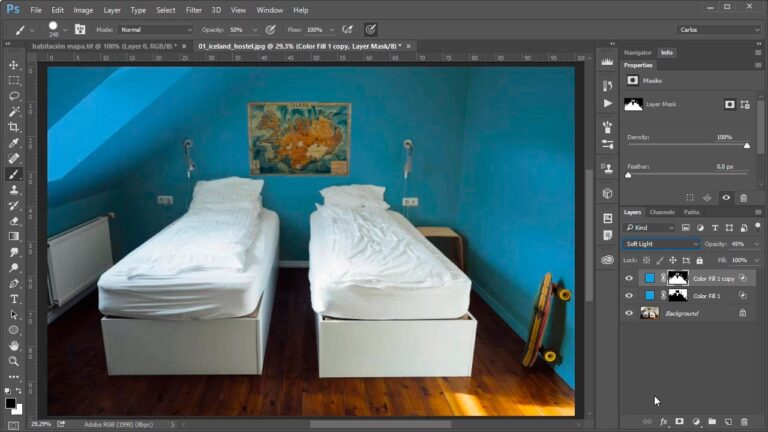
Task: Adjust the mask Density slider handle
Action: [746, 145]
